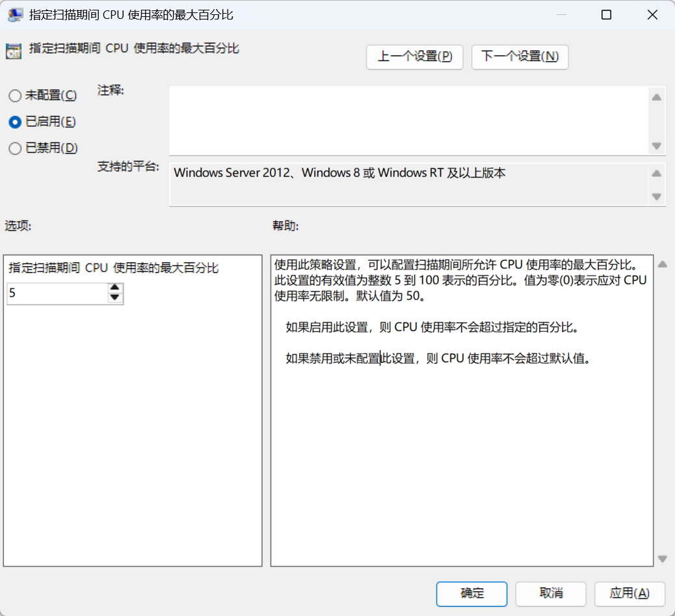This screenshot has height=616, width=675.
Task: Decrease CPU percentage with the down spinner arrow
Action: tap(114, 298)
